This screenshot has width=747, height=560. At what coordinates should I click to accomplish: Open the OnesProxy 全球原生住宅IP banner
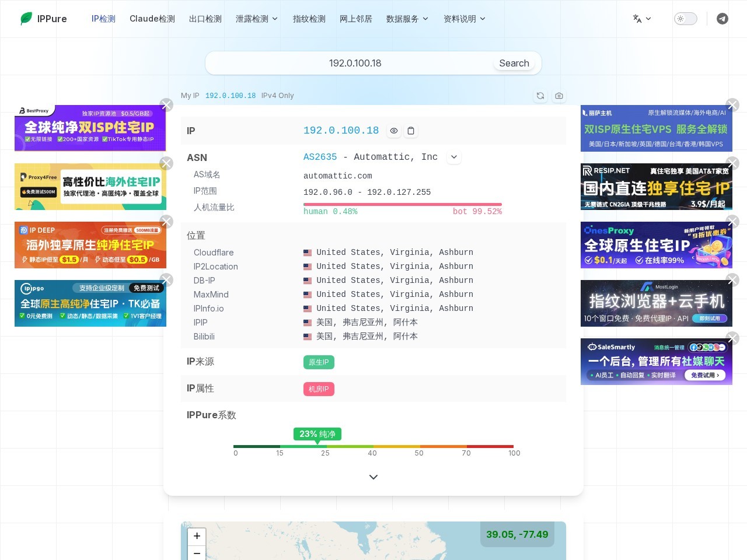point(656,245)
